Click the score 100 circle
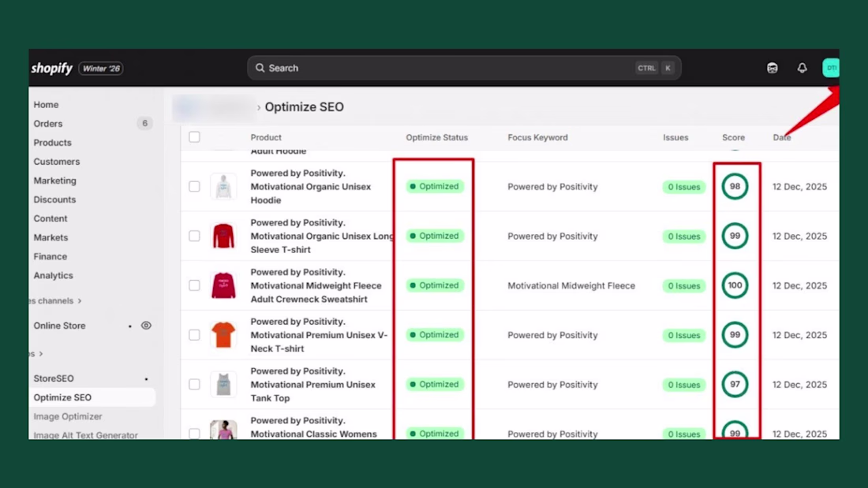The height and width of the screenshot is (488, 868). [735, 285]
